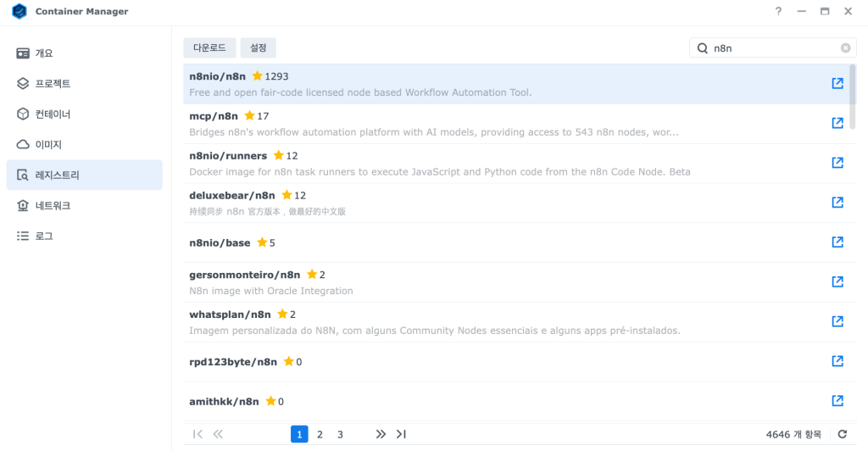868x451 pixels.
Task: Jump to the first page
Action: pyautogui.click(x=198, y=434)
